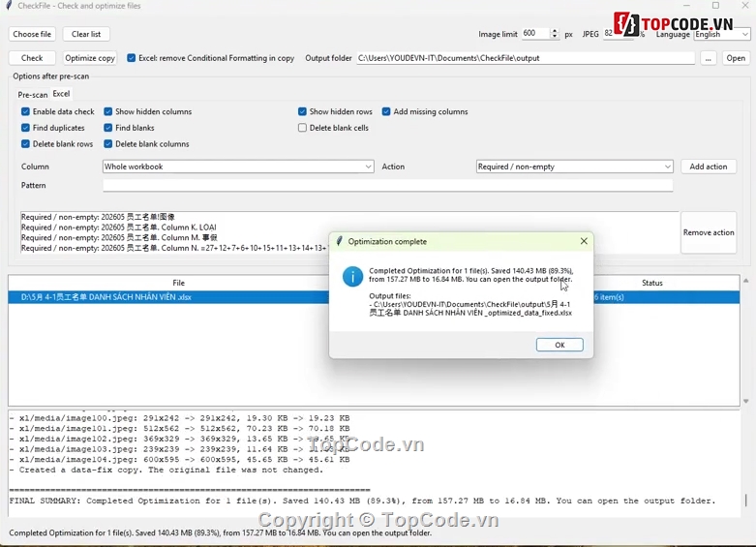
Task: Click the image104.jpeg log line
Action: pyautogui.click(x=179, y=460)
